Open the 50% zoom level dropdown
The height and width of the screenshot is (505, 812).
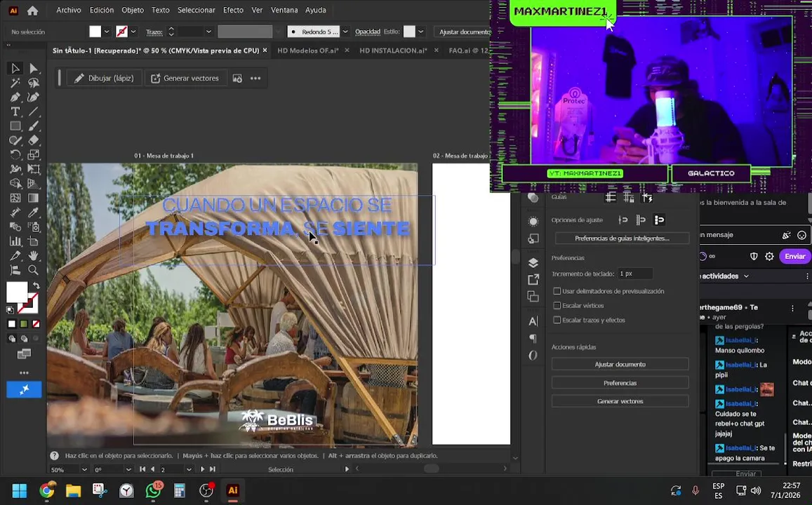(x=84, y=470)
